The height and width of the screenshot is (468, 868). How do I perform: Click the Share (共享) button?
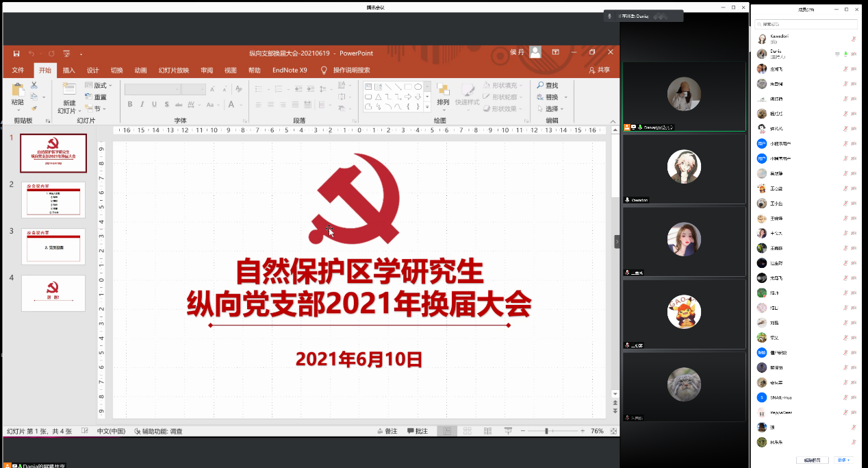coord(599,70)
